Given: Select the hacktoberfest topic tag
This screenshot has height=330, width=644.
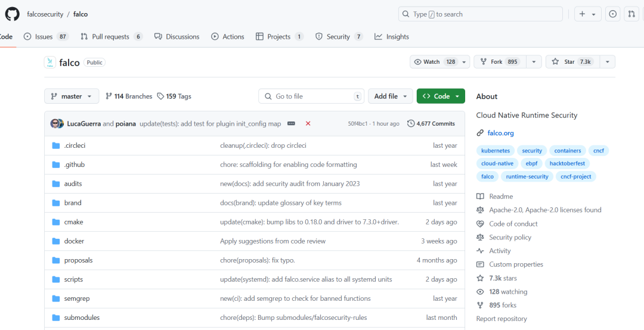Looking at the screenshot, I should (567, 163).
